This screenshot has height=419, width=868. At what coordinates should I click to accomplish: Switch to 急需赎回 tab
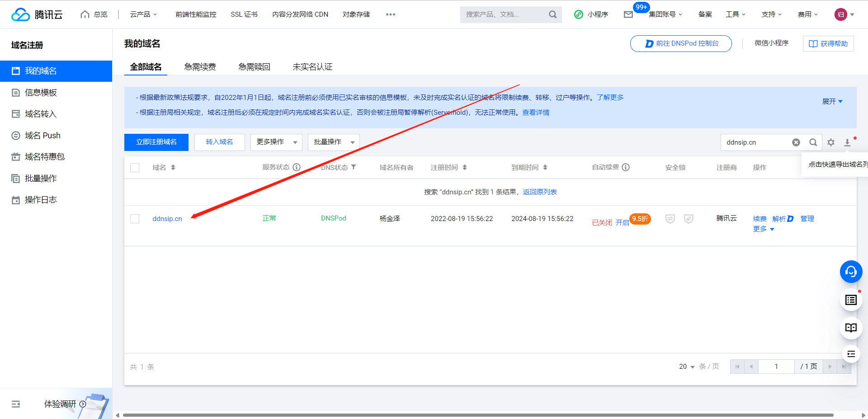coord(254,67)
